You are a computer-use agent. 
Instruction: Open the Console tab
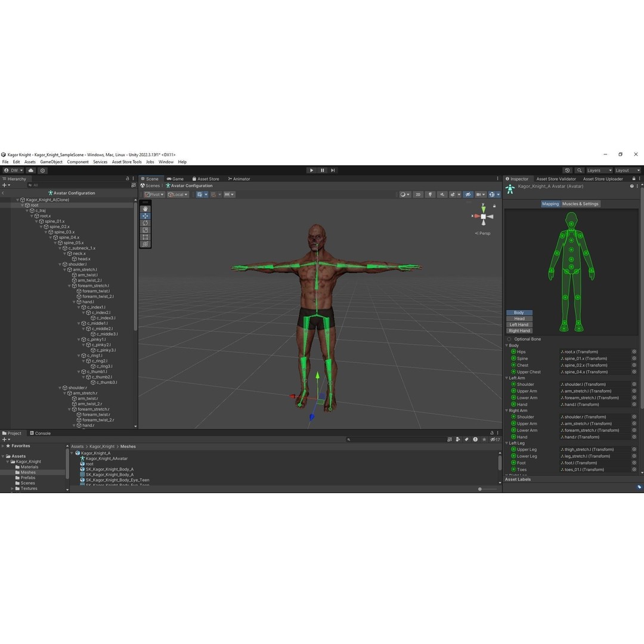pos(41,434)
